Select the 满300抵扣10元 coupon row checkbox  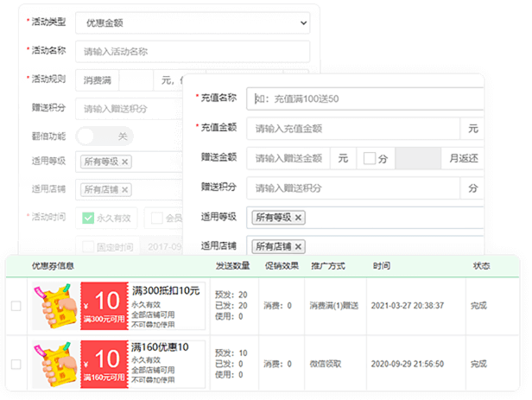[x=16, y=306]
